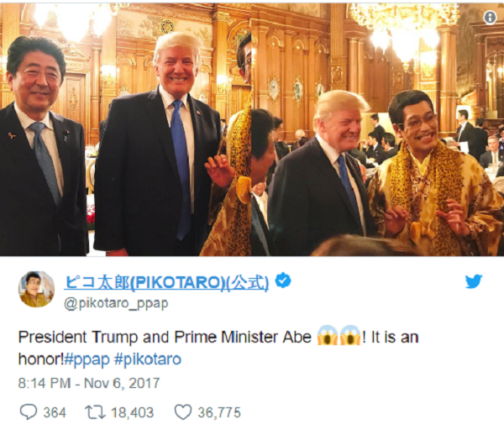Like the tweet with heart icon
The image size is (504, 435).
[183, 412]
